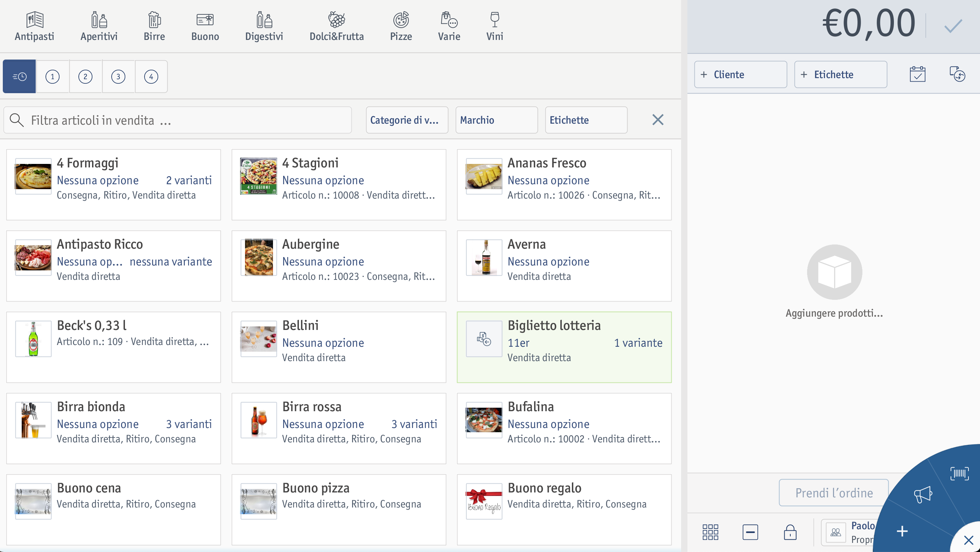Add a customer with the Cliente button
Screen dimensions: 980x552
click(x=740, y=75)
